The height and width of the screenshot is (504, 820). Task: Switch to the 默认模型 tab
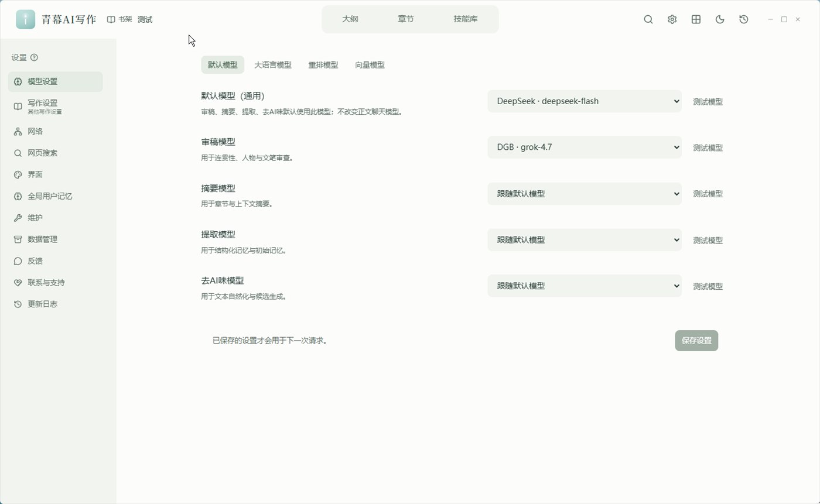[223, 65]
